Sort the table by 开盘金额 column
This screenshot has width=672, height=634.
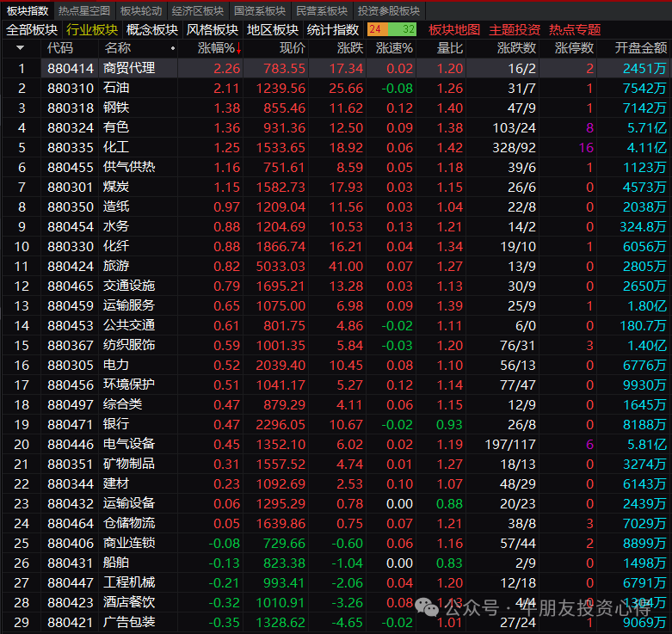click(641, 47)
